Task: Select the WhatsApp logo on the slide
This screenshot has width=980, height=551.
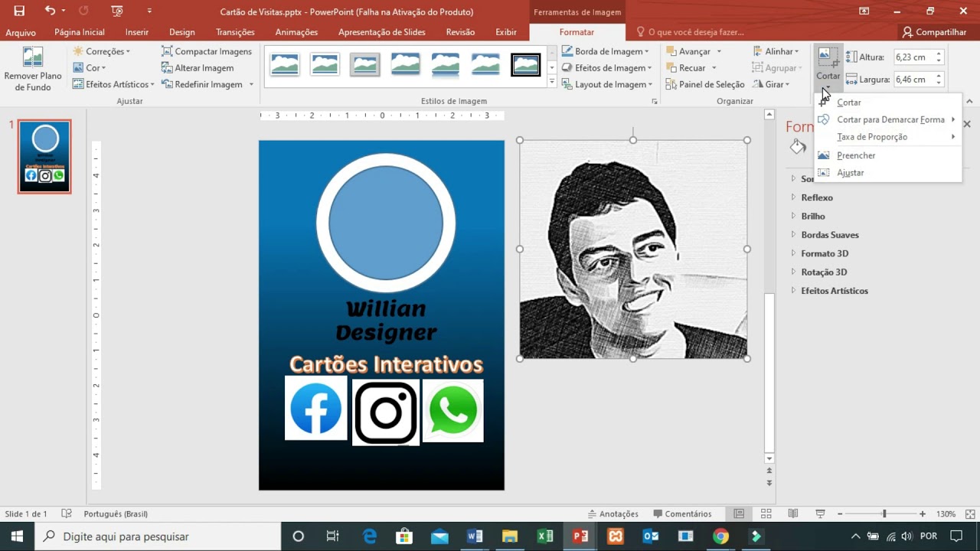Action: tap(453, 410)
